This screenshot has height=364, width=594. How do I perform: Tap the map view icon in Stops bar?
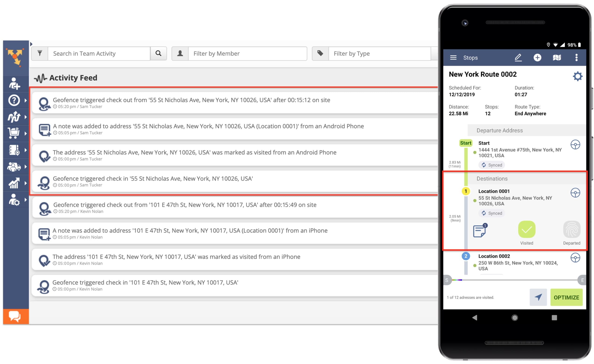coord(557,58)
